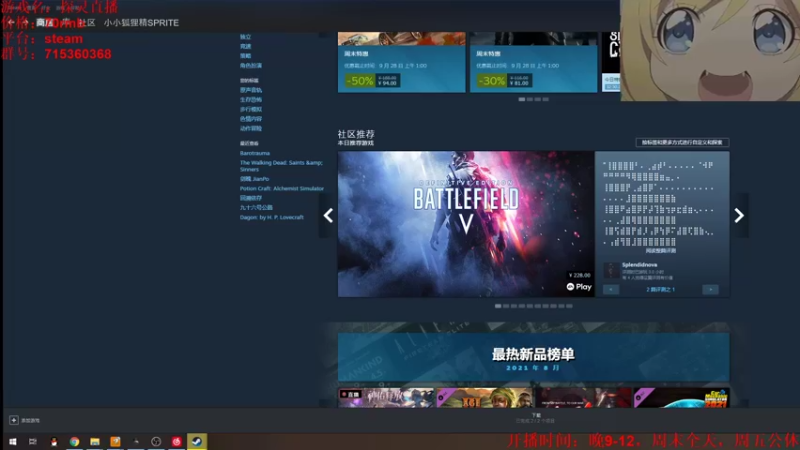The height and width of the screenshot is (450, 800).
Task: Show next community recommendation with right arrow
Action: tap(739, 215)
